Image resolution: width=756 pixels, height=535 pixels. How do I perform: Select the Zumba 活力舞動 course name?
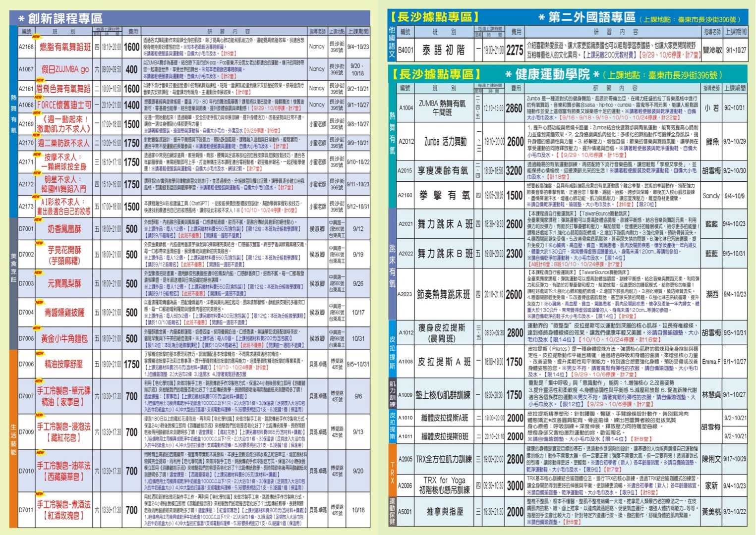(445, 141)
